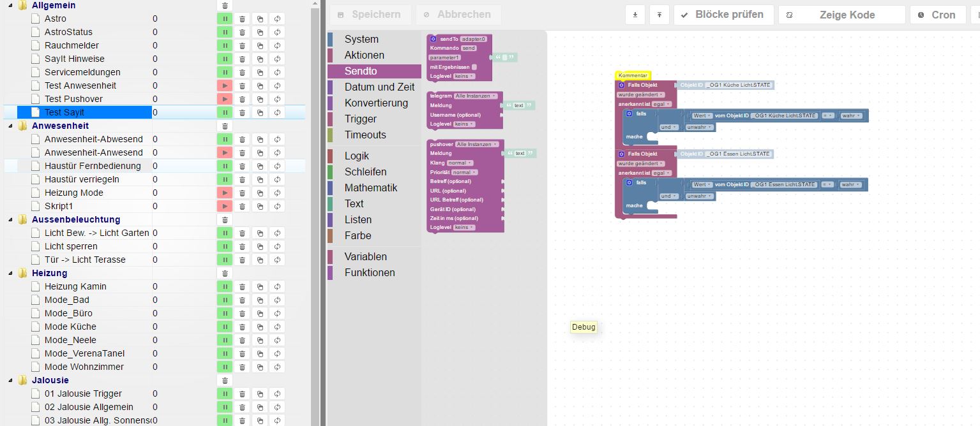Image resolution: width=980 pixels, height=426 pixels.
Task: Delete the SayIt Hinweise script
Action: point(242,59)
